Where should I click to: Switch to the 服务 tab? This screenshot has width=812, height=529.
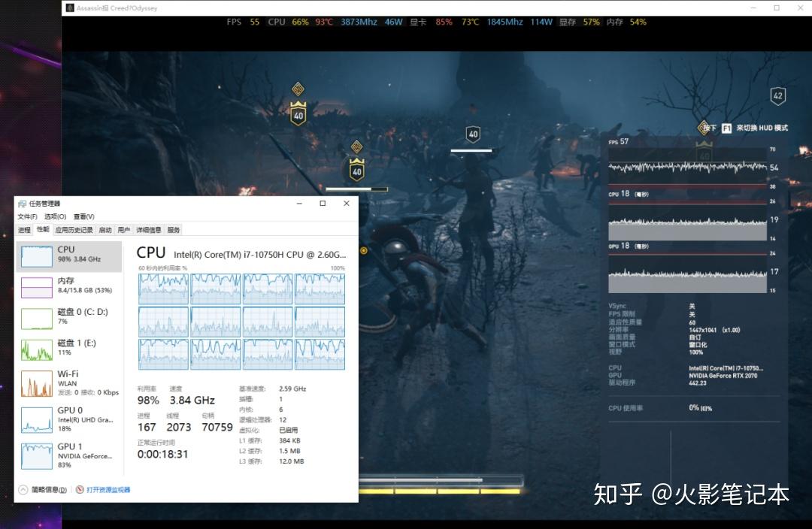coord(174,230)
